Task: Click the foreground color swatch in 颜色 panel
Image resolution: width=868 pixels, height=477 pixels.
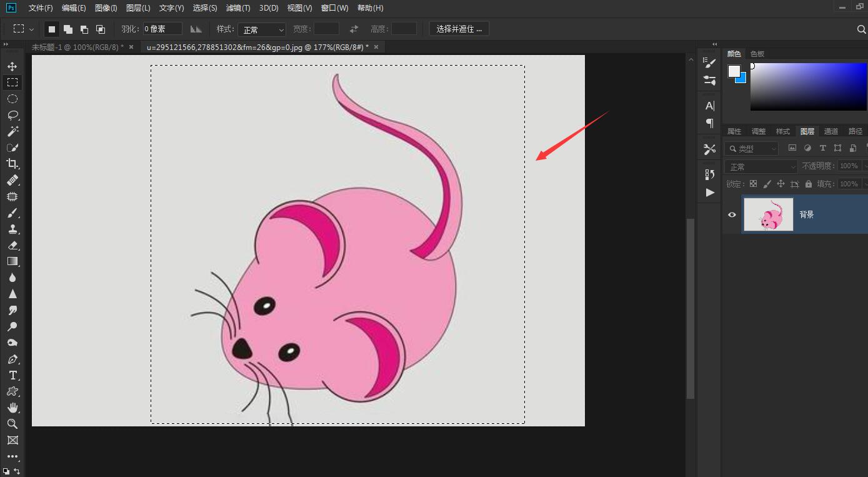Action: coord(734,71)
